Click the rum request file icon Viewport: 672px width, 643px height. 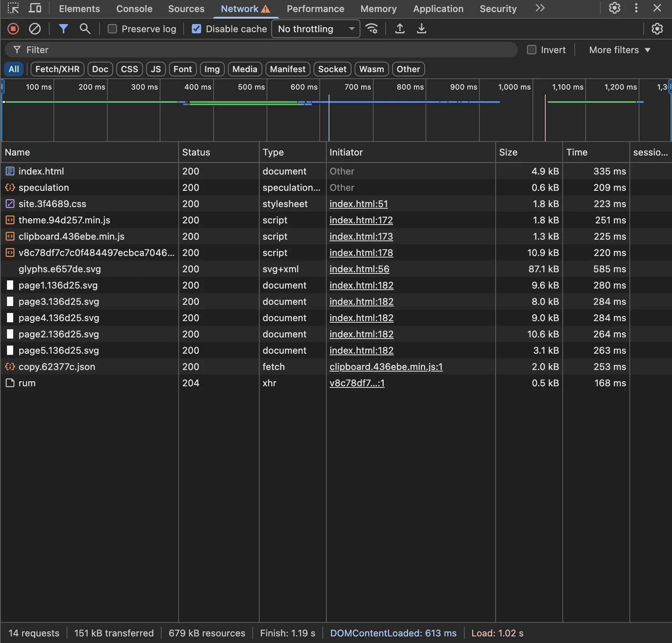pos(10,383)
